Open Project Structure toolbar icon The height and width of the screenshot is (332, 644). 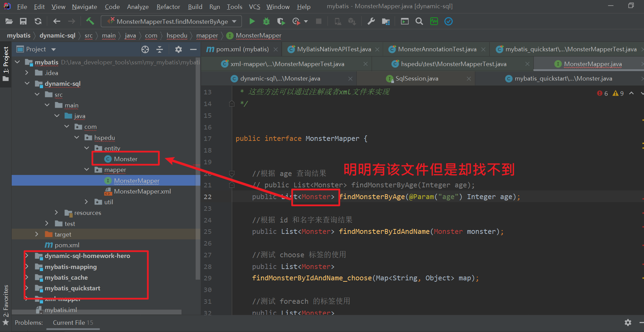click(x=386, y=21)
